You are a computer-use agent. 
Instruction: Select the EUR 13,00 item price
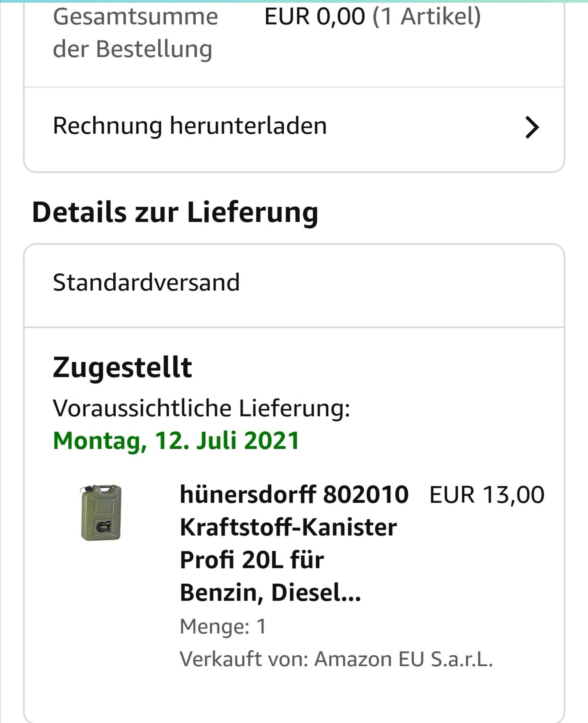[487, 495]
